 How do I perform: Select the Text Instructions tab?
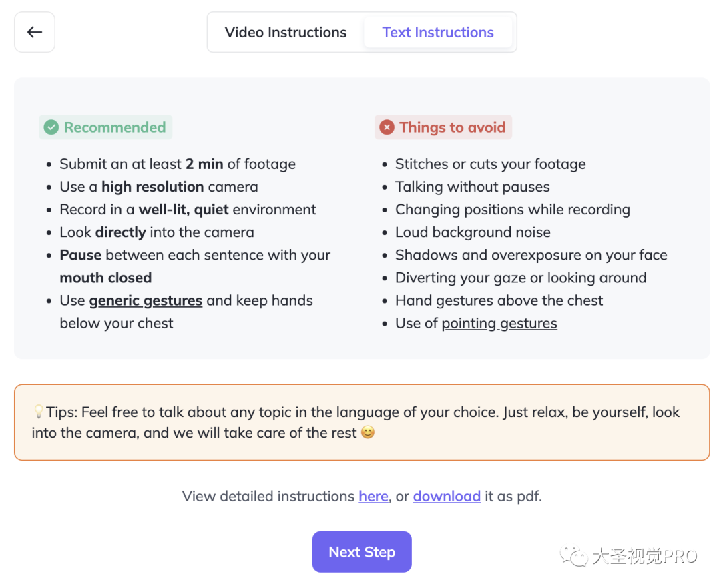(438, 32)
